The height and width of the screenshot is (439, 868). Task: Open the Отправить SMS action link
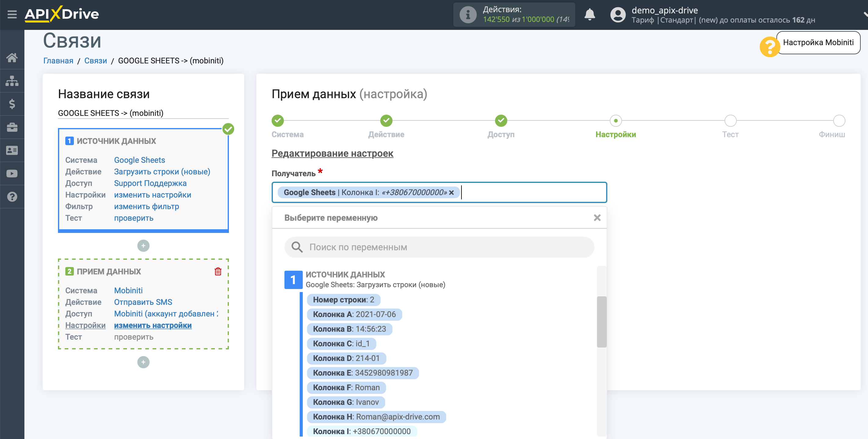click(x=143, y=302)
